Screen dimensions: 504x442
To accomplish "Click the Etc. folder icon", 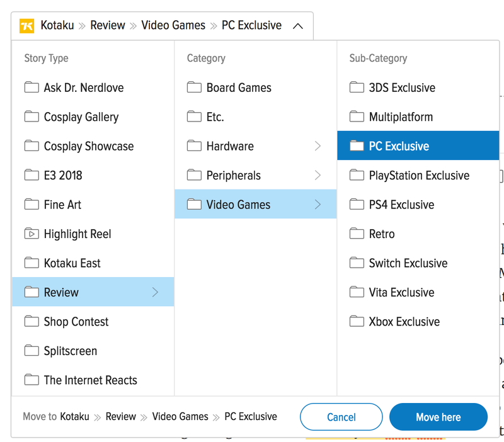I will coord(194,116).
